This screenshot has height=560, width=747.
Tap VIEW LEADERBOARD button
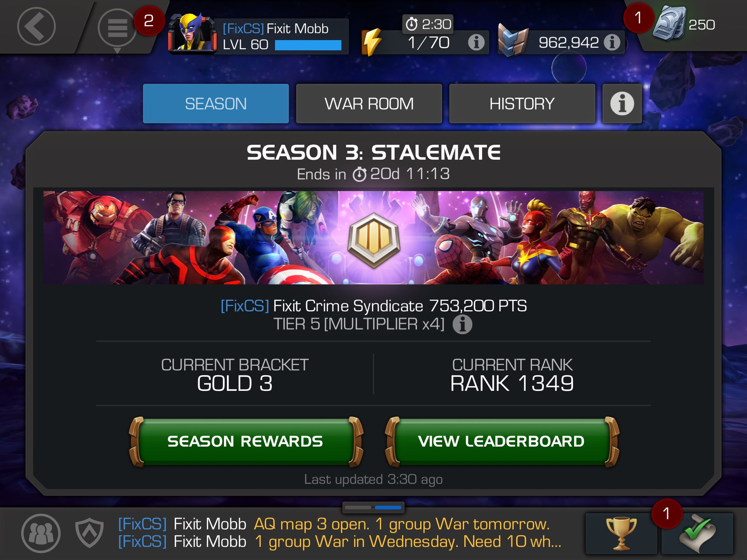point(502,442)
